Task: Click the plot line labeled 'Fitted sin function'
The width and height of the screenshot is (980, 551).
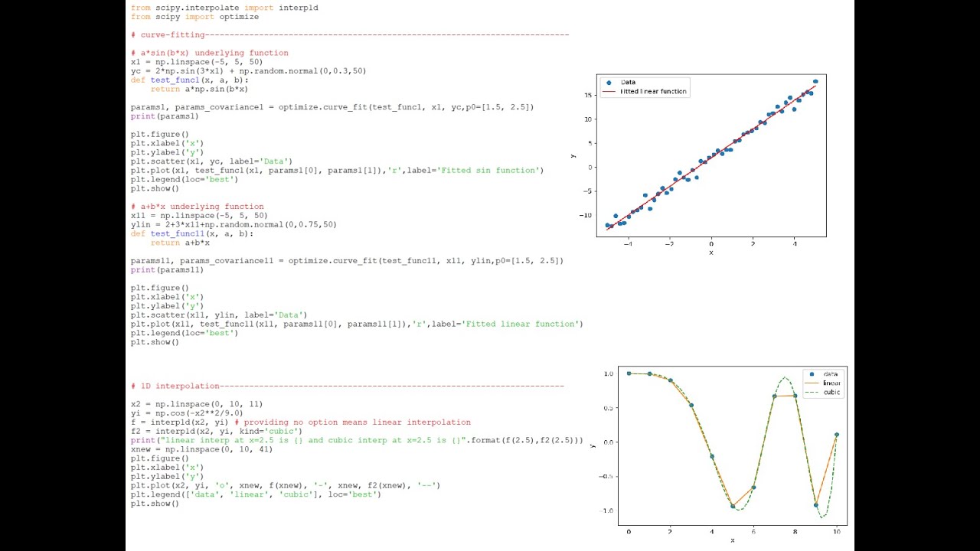Action: (x=337, y=171)
